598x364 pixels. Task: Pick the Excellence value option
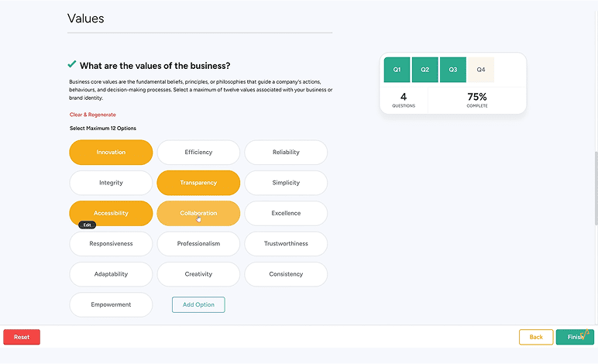point(286,213)
